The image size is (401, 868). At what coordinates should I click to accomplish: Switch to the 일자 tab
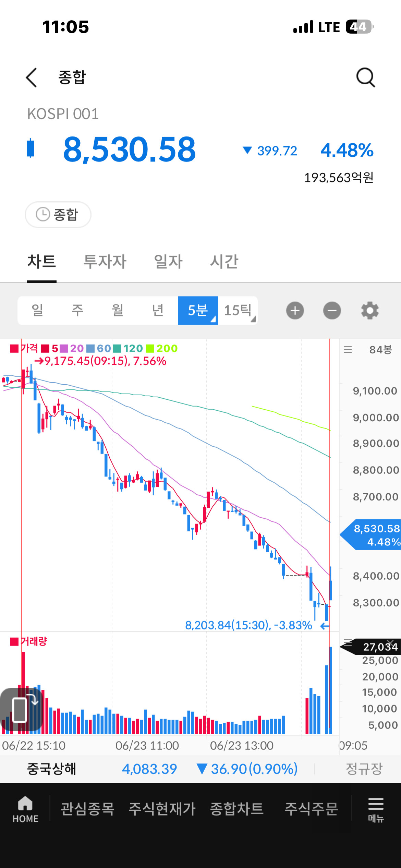pyautogui.click(x=168, y=262)
